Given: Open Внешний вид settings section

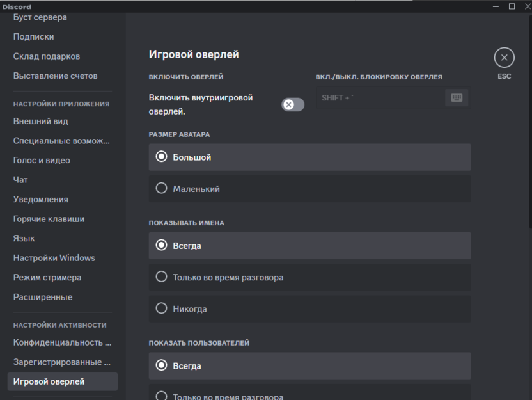Looking at the screenshot, I should (41, 121).
